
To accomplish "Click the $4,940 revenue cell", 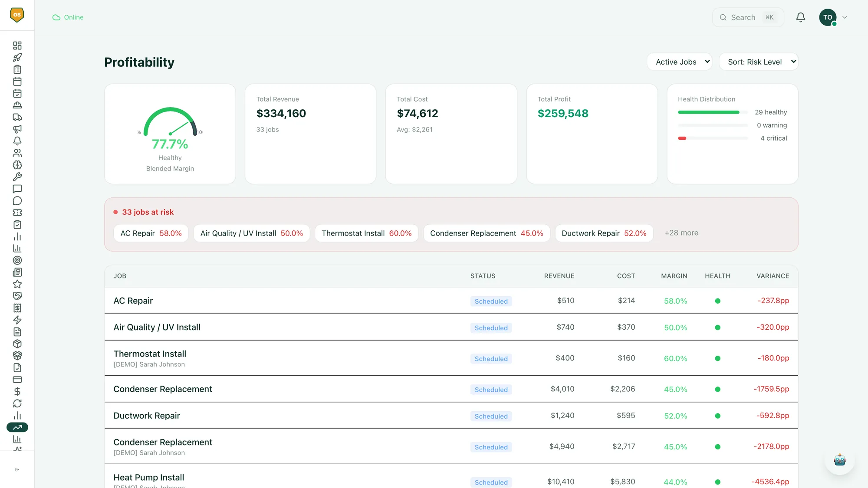I will point(562,446).
